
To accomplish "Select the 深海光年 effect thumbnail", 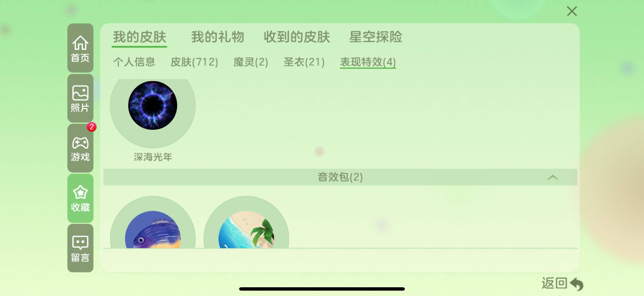I will [x=153, y=106].
